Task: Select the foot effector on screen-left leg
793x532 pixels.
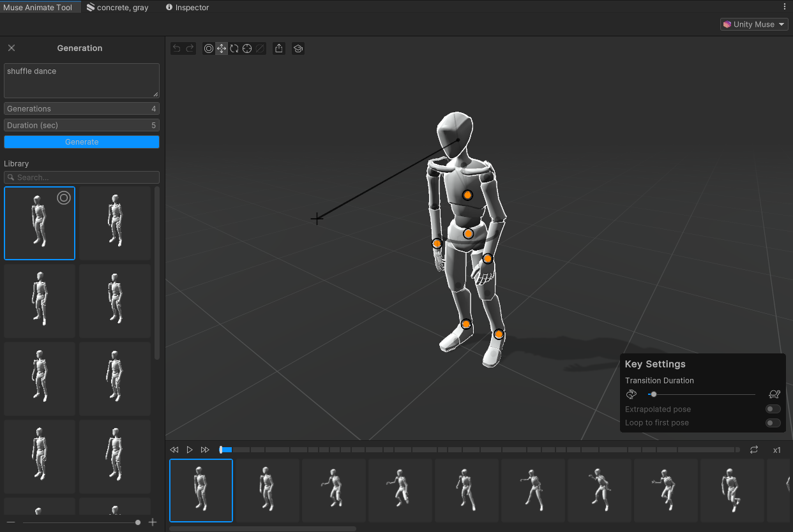Action: [x=466, y=324]
